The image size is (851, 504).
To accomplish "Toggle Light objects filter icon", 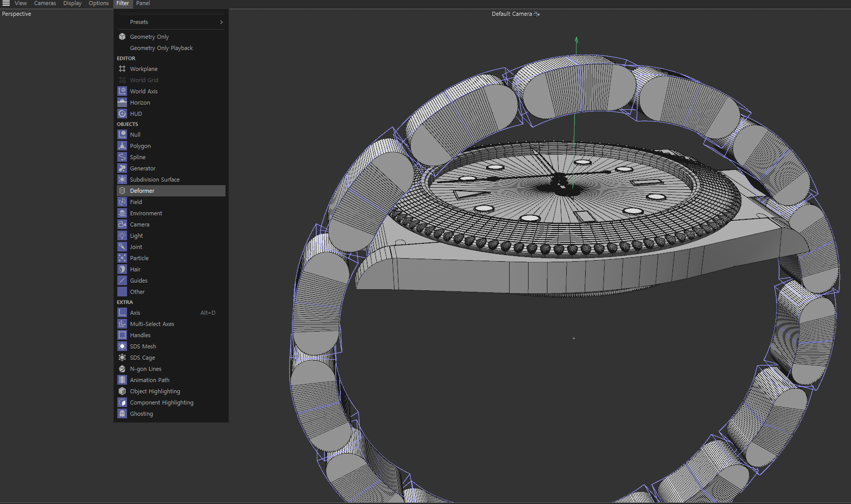I will pyautogui.click(x=122, y=236).
